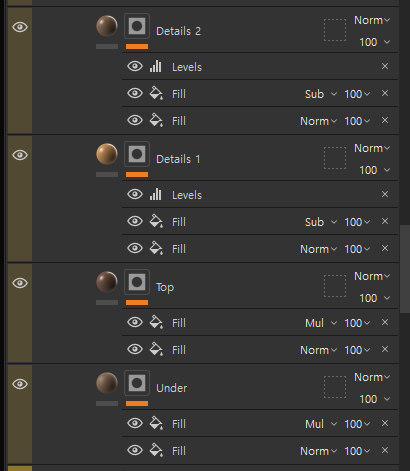Click the Under layer material sphere
410x471 pixels.
[x=107, y=383]
